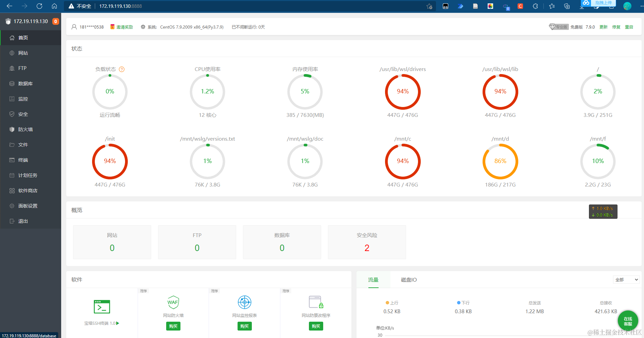Click the shield logo next to 172.19.119.130
644x338 pixels.
point(8,21)
